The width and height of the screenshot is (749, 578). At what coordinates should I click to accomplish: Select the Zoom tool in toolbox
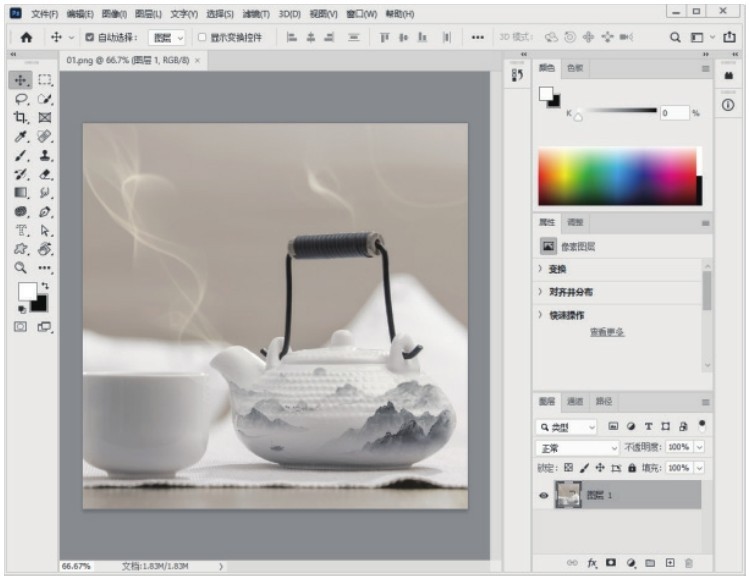(x=20, y=268)
